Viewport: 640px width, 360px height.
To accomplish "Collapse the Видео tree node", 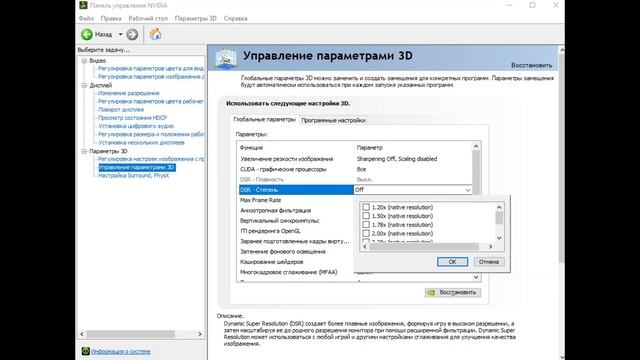I will tap(84, 61).
